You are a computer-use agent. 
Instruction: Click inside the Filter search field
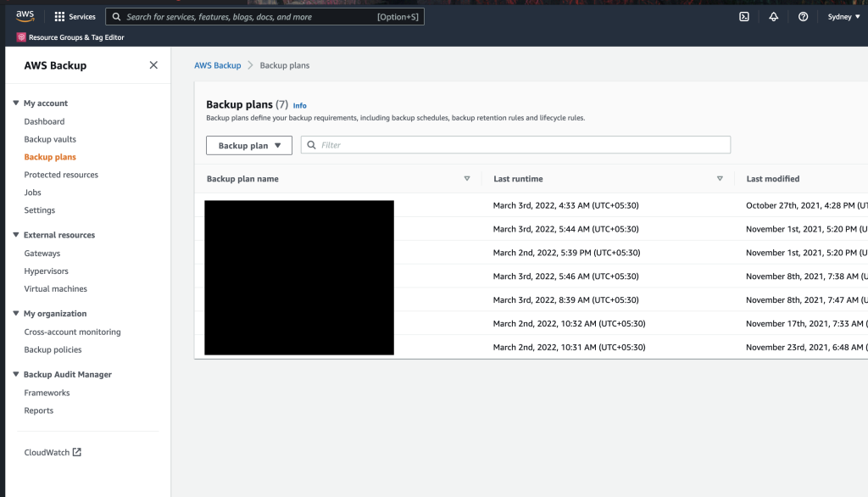(x=515, y=144)
